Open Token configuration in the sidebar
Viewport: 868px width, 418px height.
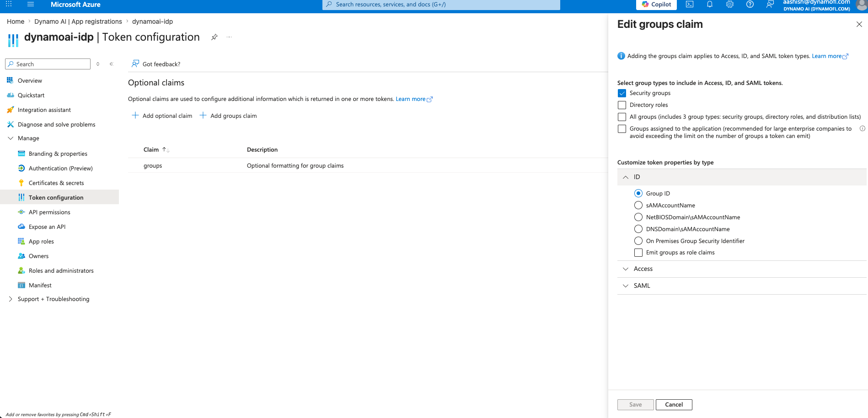pyautogui.click(x=59, y=197)
